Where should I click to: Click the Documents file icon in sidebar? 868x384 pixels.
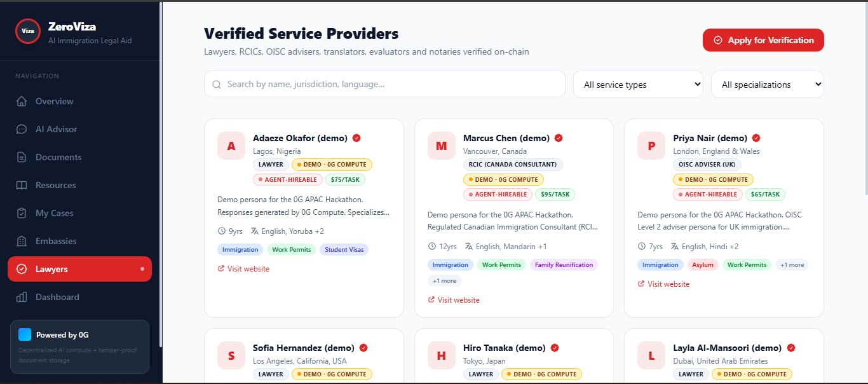coord(22,157)
